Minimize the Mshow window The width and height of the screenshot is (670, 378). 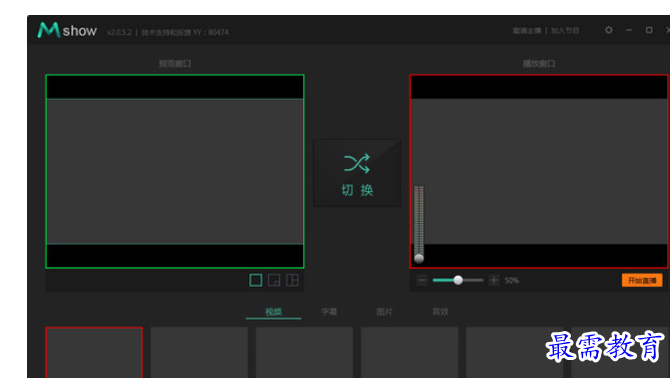(x=629, y=30)
